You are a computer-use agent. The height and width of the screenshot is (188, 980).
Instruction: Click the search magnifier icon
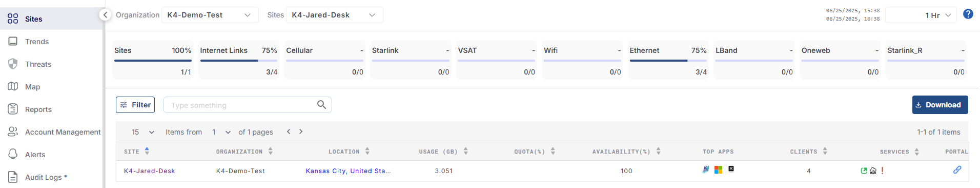[x=321, y=105]
